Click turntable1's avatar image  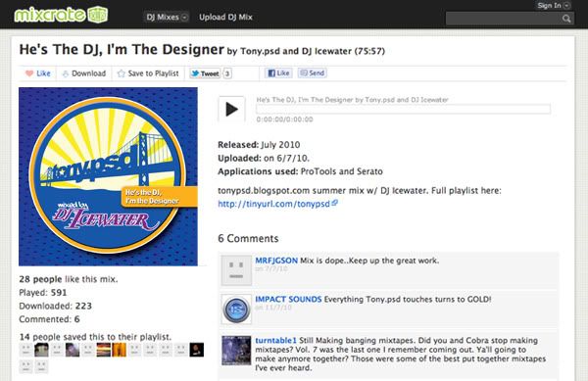tap(236, 351)
